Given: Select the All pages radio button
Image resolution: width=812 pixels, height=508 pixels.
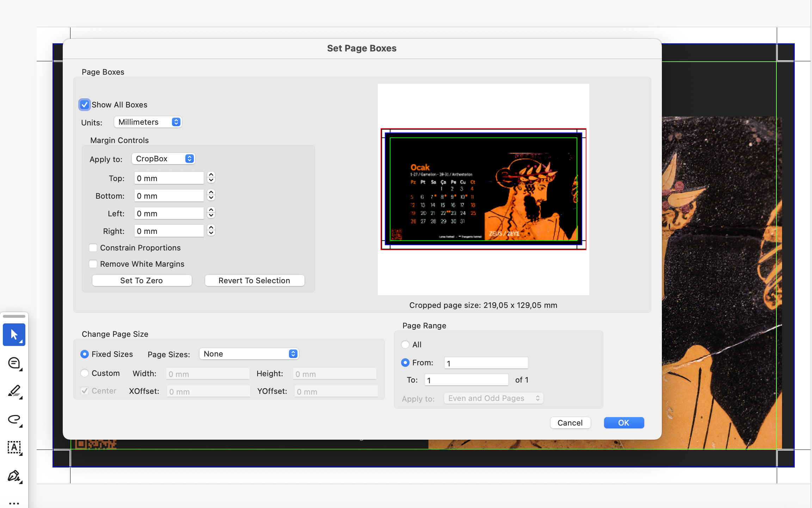Looking at the screenshot, I should (x=405, y=345).
